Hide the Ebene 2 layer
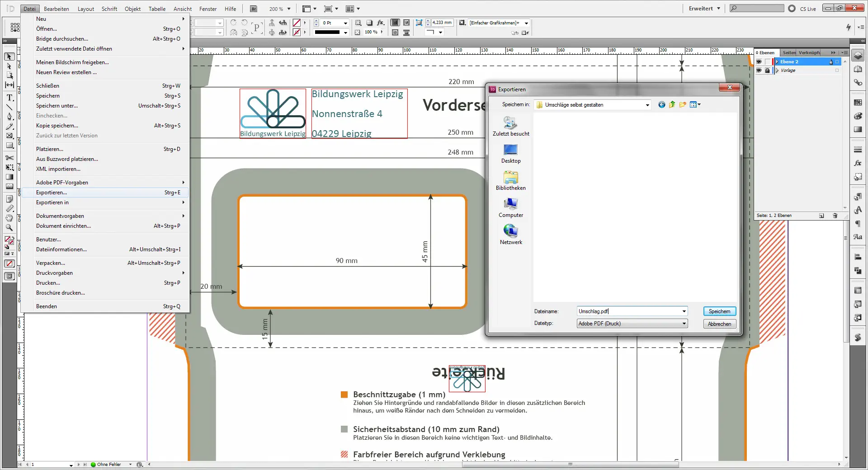The height and width of the screenshot is (470, 868). [x=759, y=62]
